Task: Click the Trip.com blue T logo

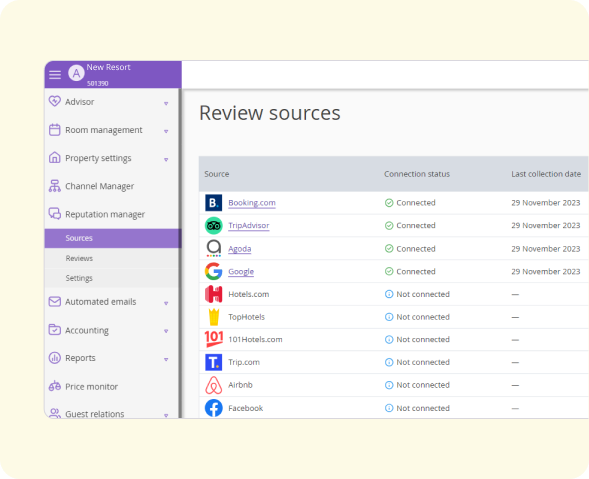Action: [213, 362]
